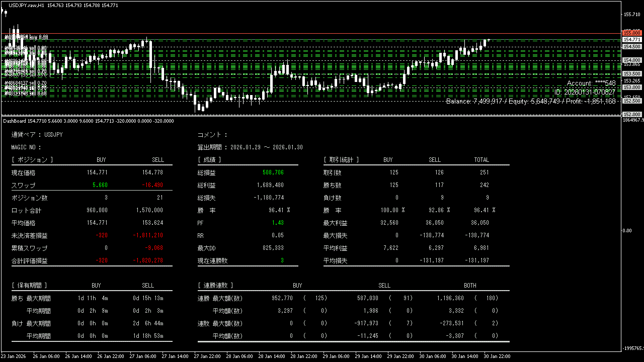Select the 29 Jan 06:00 time axis label
The width and height of the screenshot is (644, 362).
[x=337, y=356]
